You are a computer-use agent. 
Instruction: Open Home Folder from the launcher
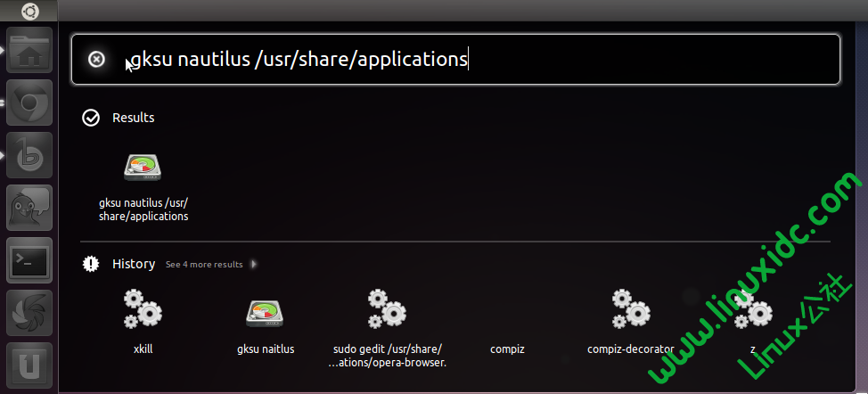(x=29, y=50)
